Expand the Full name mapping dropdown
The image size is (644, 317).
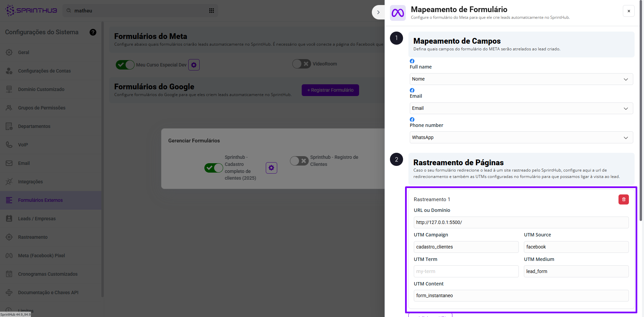click(521, 79)
